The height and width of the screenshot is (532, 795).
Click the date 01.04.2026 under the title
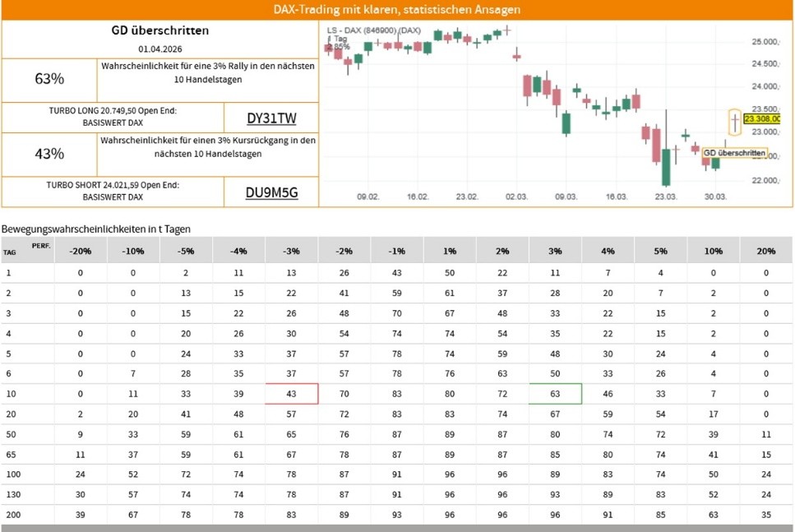pyautogui.click(x=159, y=49)
